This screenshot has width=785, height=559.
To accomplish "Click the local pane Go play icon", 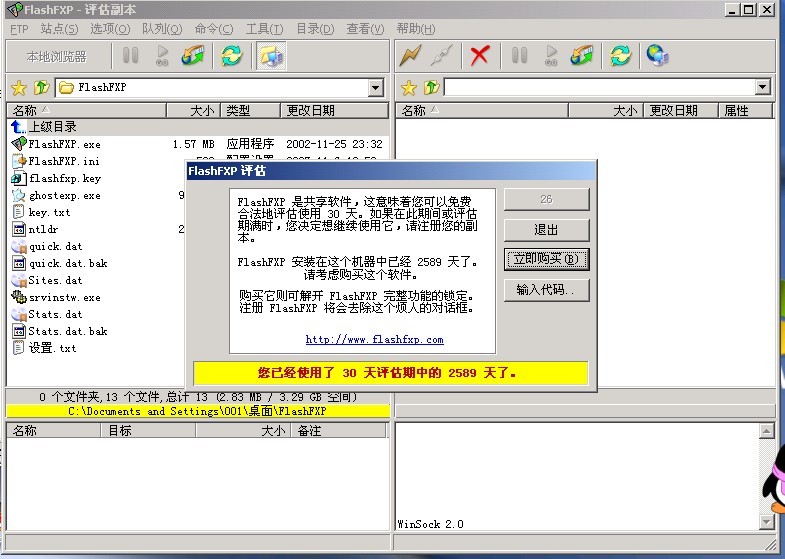I will [x=162, y=56].
